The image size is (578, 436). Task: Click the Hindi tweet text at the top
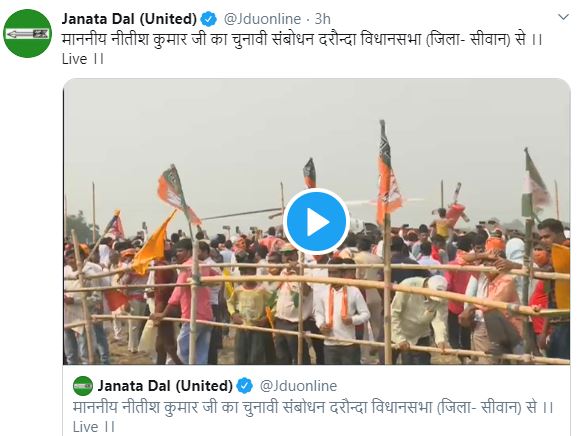tap(302, 39)
